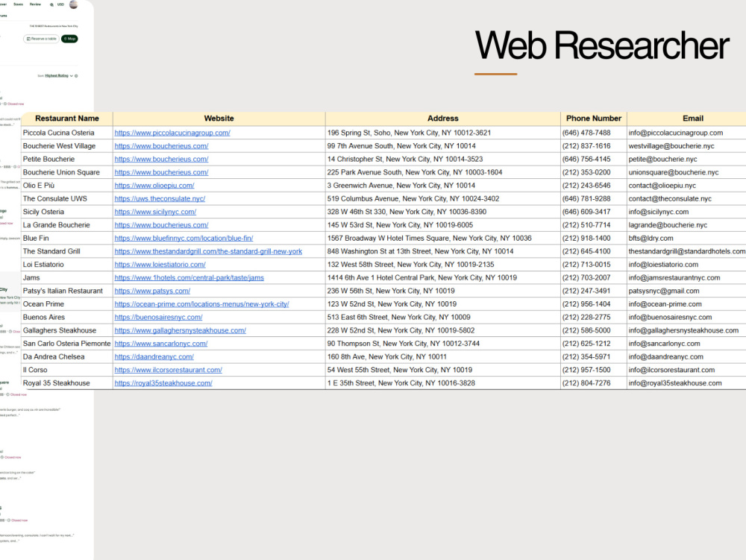This screenshot has width=746, height=560.
Task: Select the info@ocean-prime.com email cell
Action: point(686,304)
